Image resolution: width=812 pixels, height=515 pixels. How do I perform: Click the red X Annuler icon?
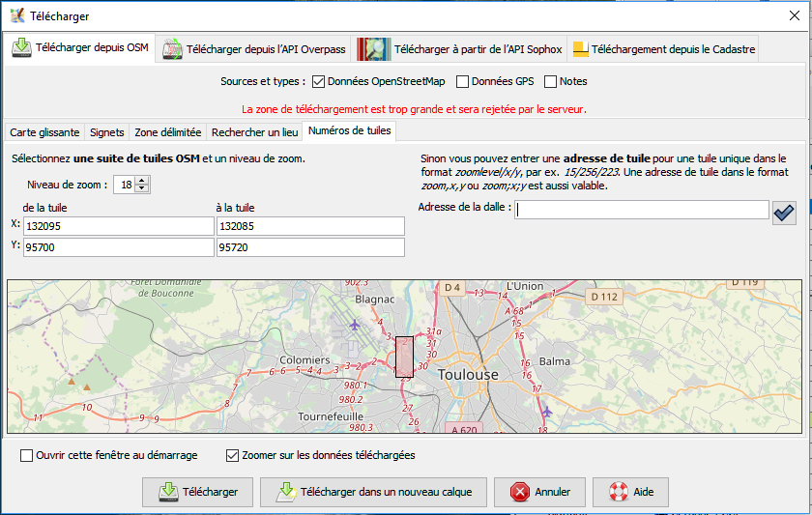point(520,492)
